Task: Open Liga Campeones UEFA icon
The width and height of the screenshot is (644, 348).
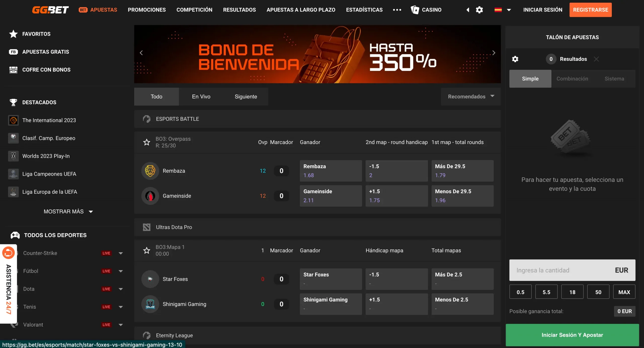Action: click(x=13, y=174)
